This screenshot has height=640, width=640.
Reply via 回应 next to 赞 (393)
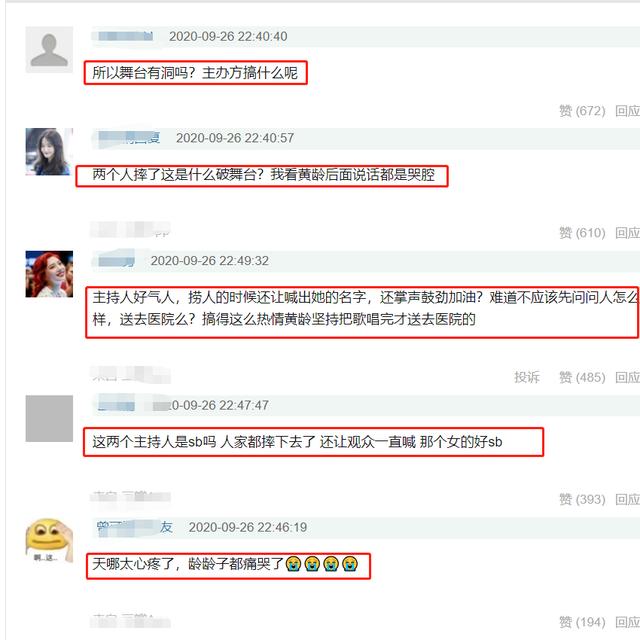tap(627, 499)
